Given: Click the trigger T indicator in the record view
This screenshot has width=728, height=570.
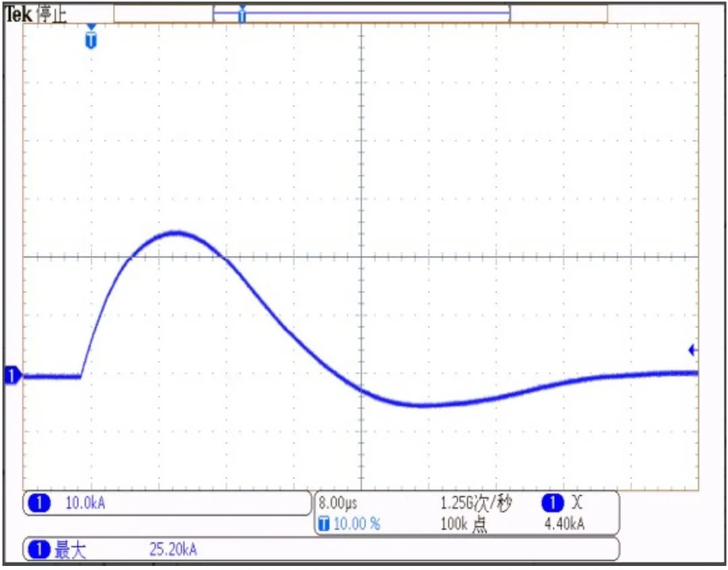Looking at the screenshot, I should [241, 13].
